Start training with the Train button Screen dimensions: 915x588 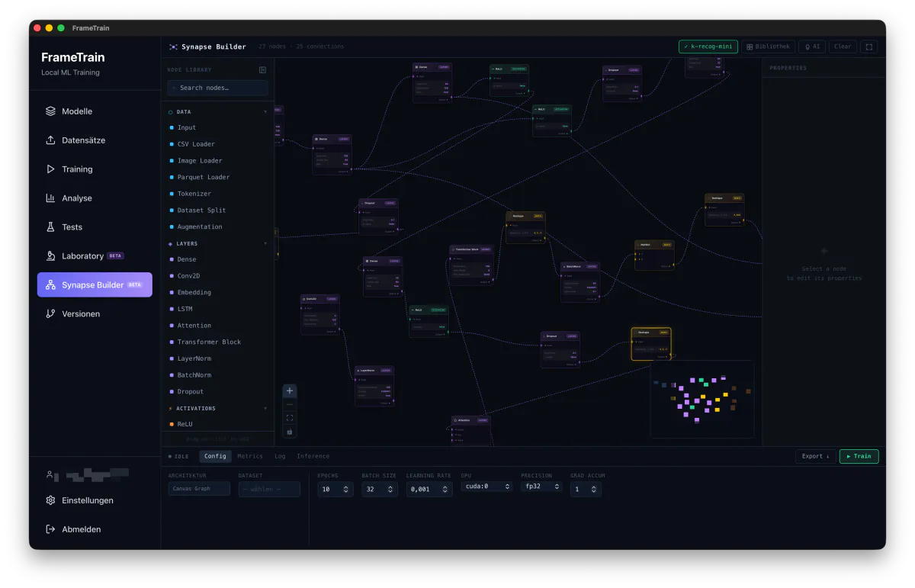(x=859, y=456)
